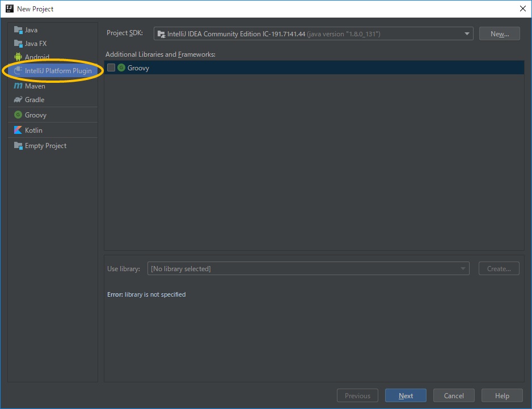Open the Use library combo box
The image size is (532, 409).
point(308,268)
